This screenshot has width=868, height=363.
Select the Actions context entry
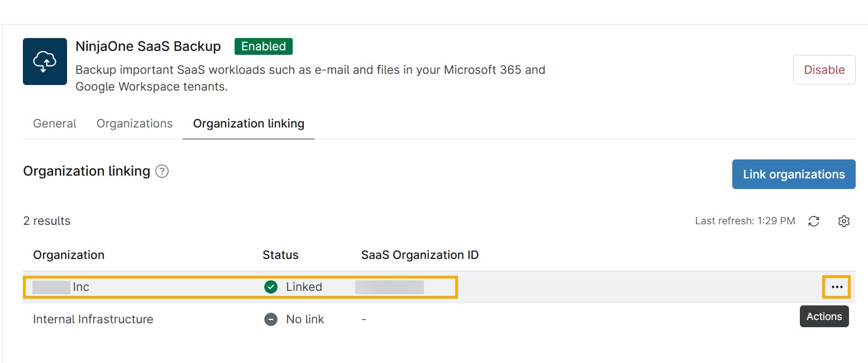coord(824,316)
